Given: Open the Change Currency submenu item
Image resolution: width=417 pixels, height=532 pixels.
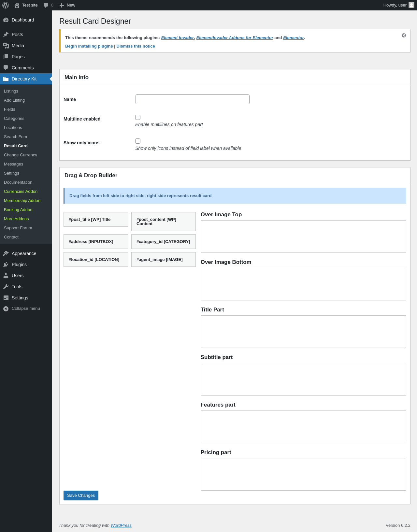Looking at the screenshot, I should (x=21, y=155).
